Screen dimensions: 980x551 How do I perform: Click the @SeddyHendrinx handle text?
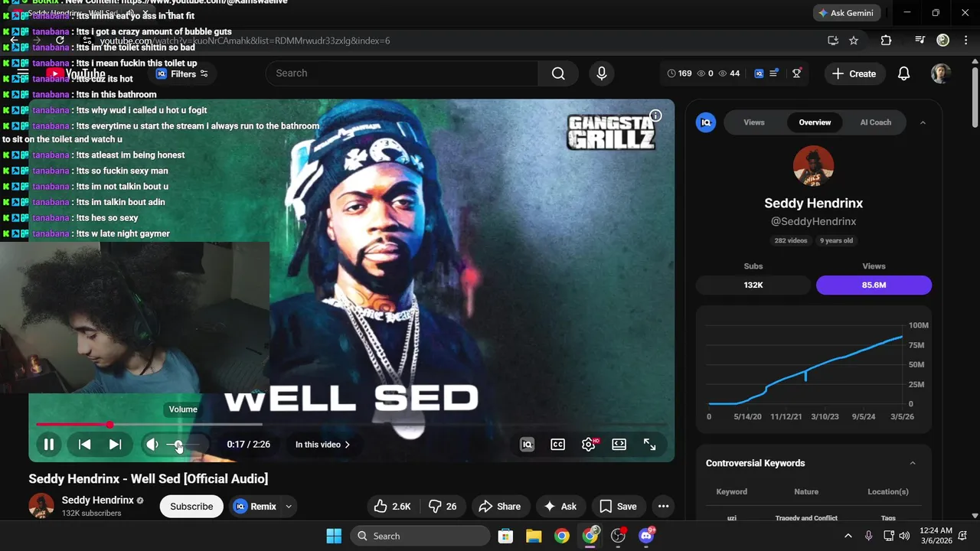click(x=813, y=221)
